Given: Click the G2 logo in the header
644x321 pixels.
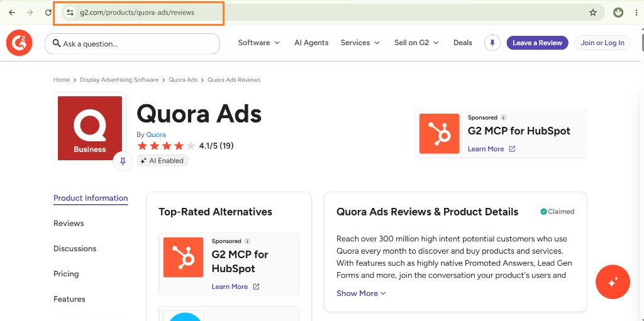Looking at the screenshot, I should [x=19, y=43].
